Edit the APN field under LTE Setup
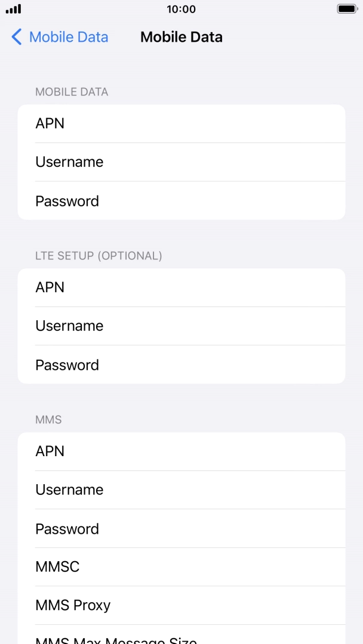 tap(181, 287)
